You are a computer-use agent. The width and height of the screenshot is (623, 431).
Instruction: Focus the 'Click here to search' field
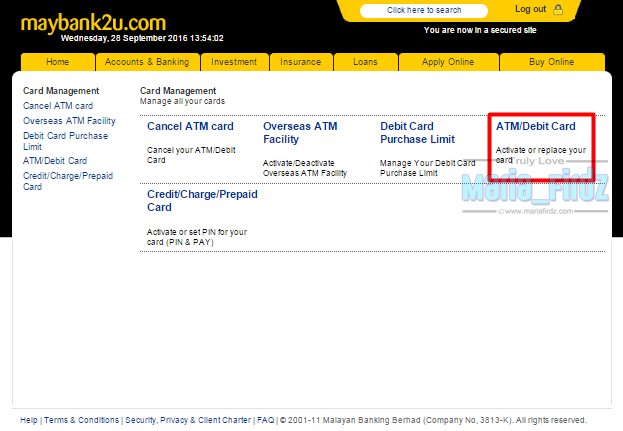[424, 10]
